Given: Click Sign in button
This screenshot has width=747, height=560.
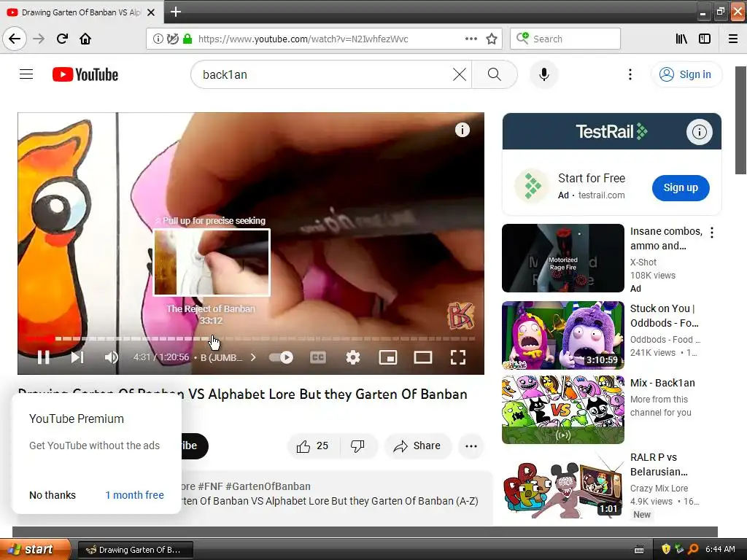Looking at the screenshot, I should [686, 74].
